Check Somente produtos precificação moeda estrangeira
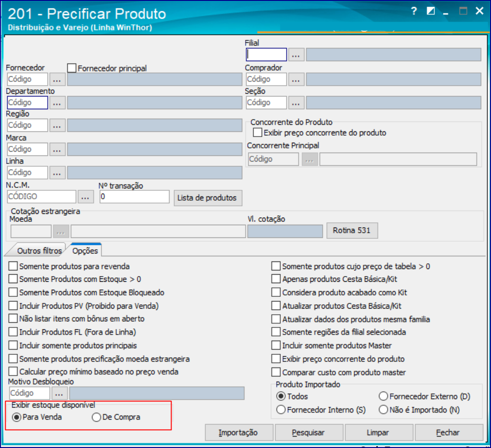 pos(13,359)
